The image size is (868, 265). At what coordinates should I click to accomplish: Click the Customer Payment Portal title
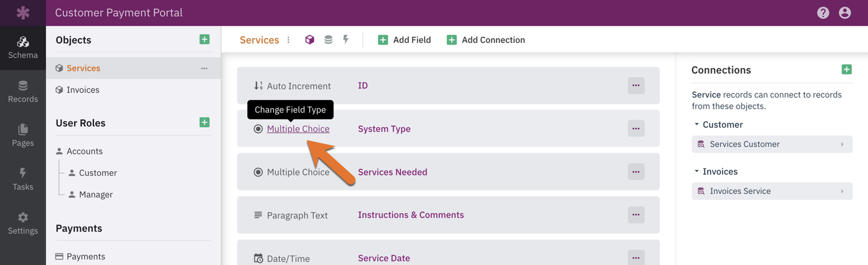(119, 13)
